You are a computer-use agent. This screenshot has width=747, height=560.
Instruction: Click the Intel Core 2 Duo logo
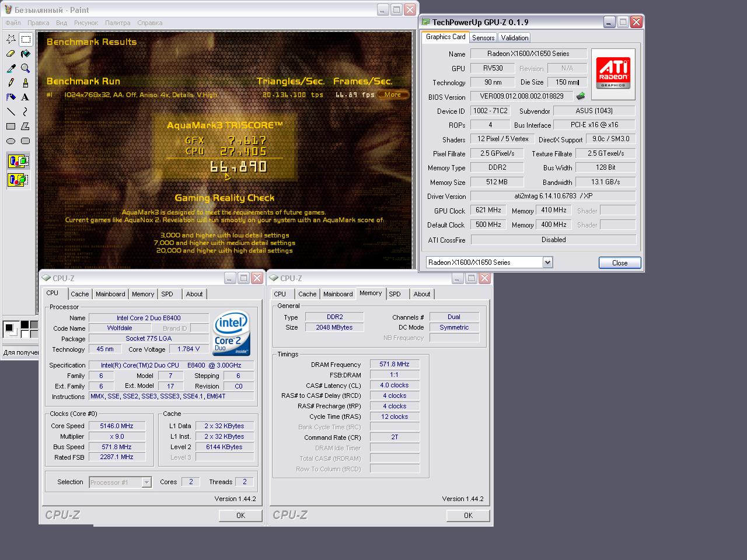point(231,333)
